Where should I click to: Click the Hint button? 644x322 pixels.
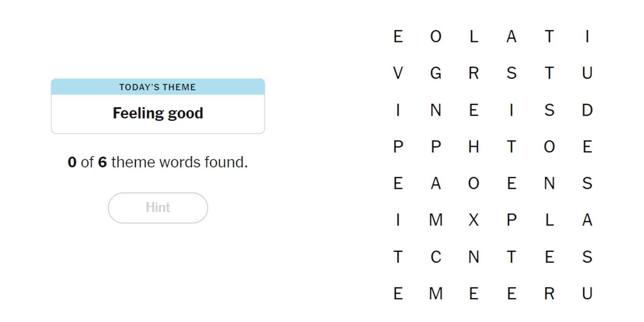pyautogui.click(x=158, y=208)
